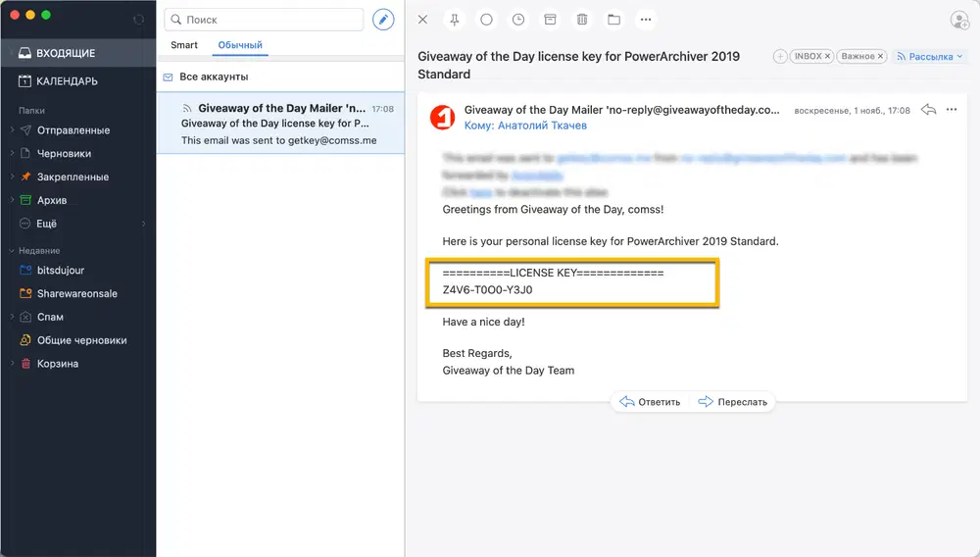Click the sender's red avatar logo
Viewport: 980px width, 557px height.
click(443, 118)
